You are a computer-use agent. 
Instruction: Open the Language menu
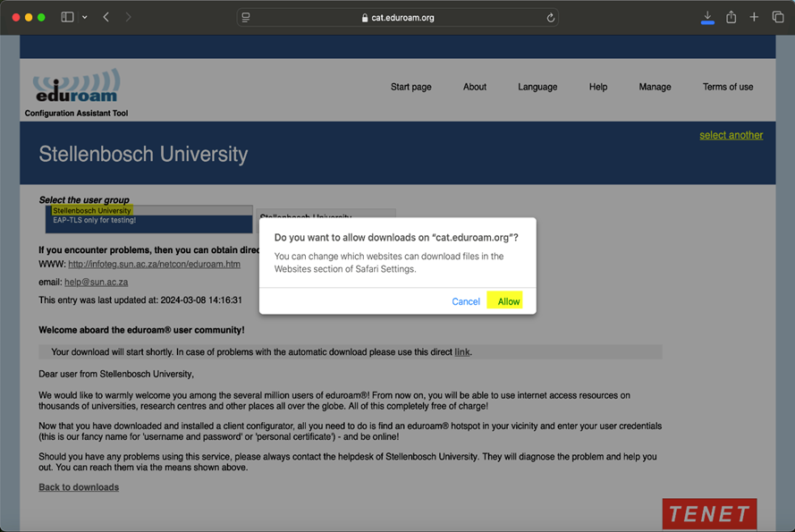click(x=537, y=87)
